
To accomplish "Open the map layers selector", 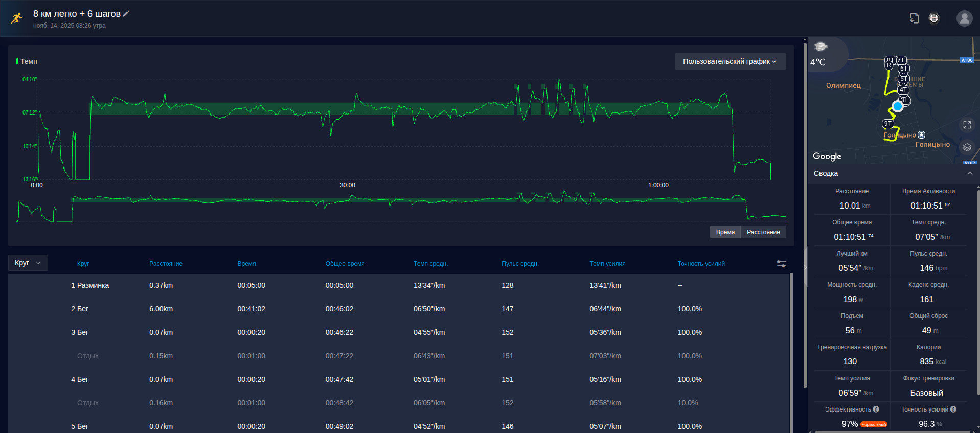I will pyautogui.click(x=967, y=147).
